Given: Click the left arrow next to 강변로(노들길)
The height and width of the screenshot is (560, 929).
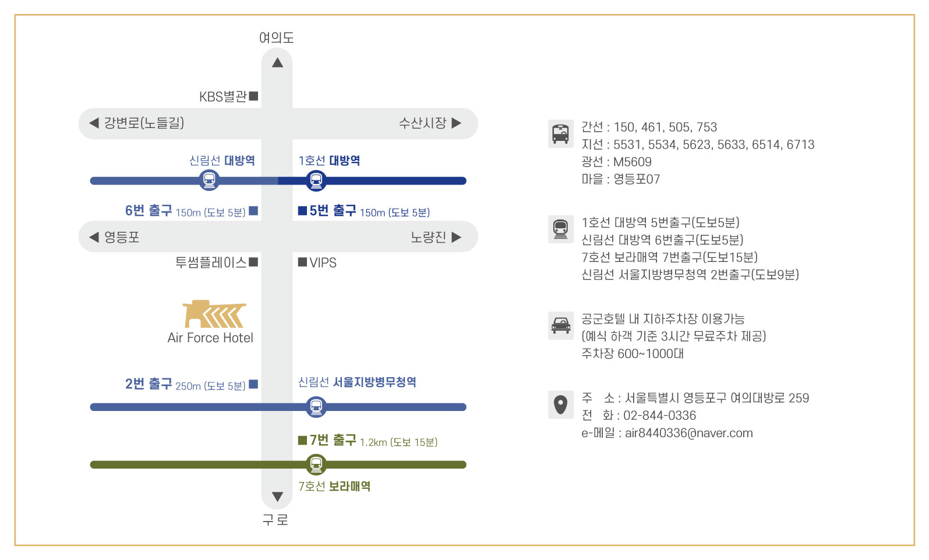Looking at the screenshot, I should [94, 123].
